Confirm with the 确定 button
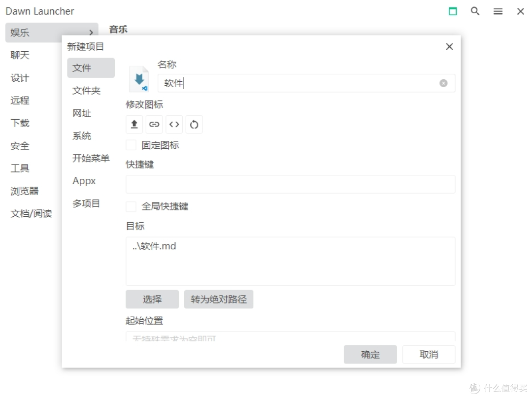Image resolution: width=532 pixels, height=399 pixels. [370, 354]
